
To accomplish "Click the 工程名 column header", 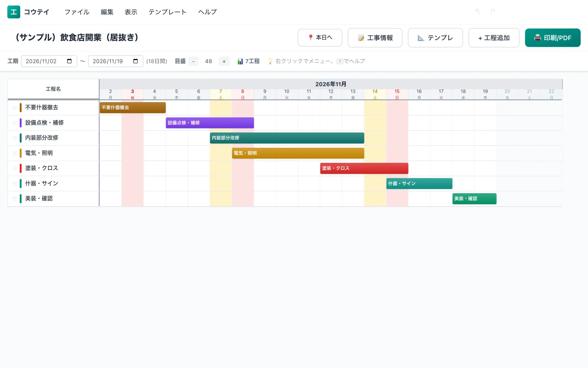I will [53, 89].
